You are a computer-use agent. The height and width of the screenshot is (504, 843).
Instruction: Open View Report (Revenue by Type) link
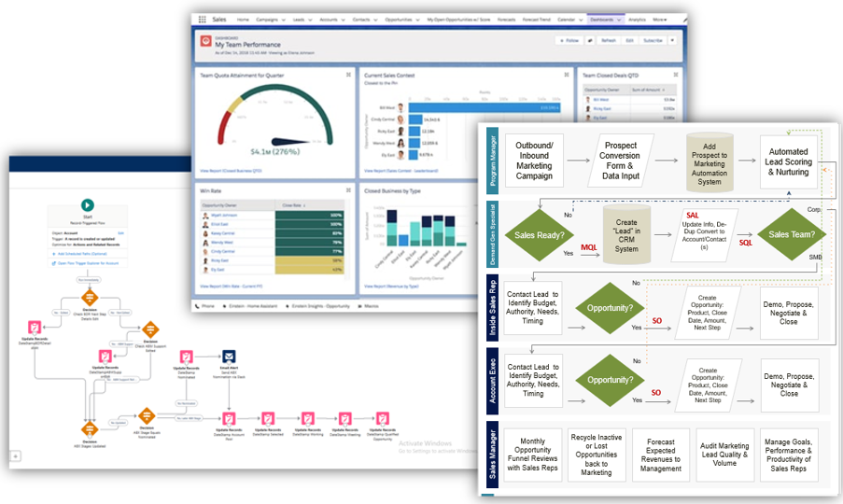pos(391,286)
